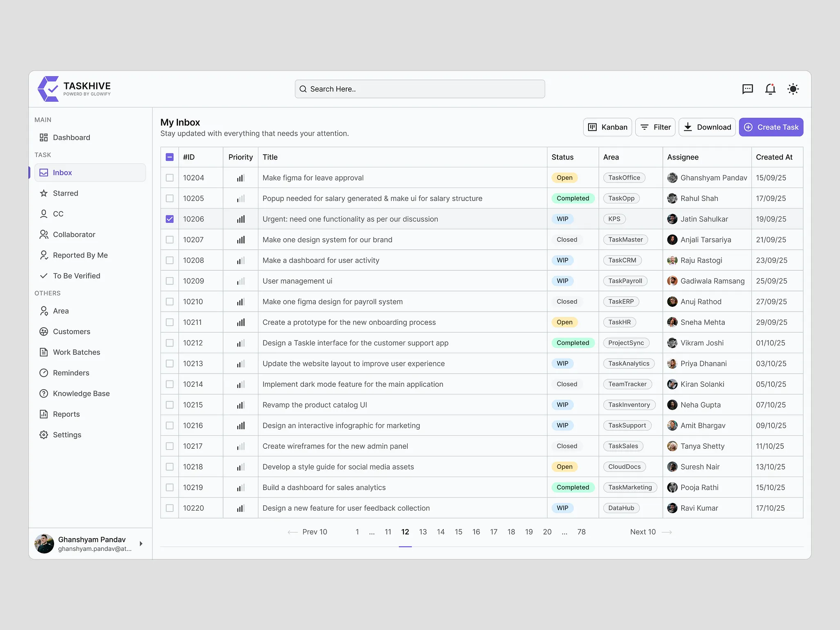
Task: Check the checkbox for task 10211
Action: [169, 322]
